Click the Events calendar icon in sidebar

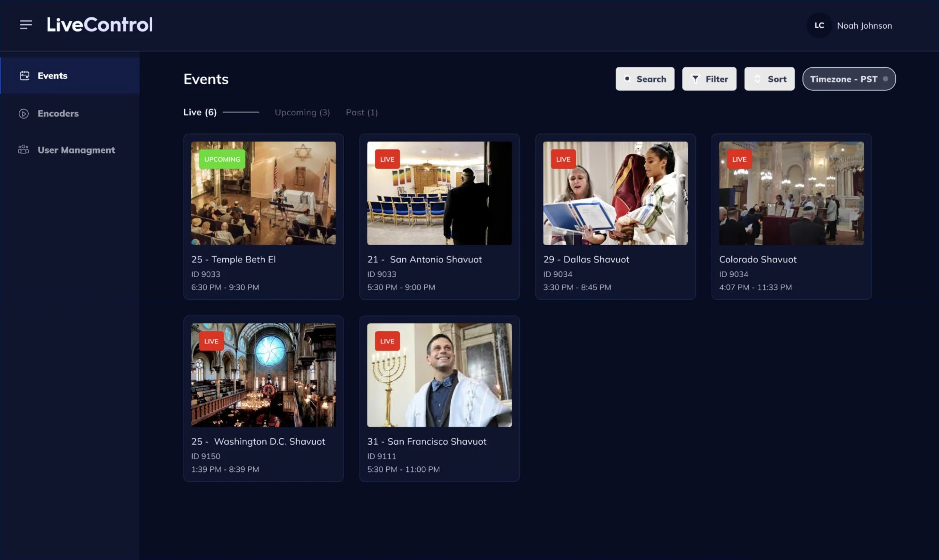[24, 75]
